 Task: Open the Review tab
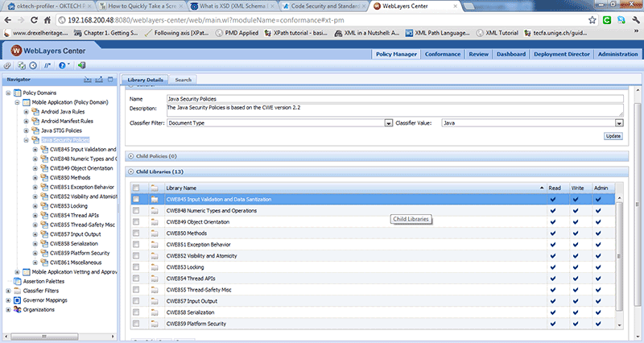point(478,54)
